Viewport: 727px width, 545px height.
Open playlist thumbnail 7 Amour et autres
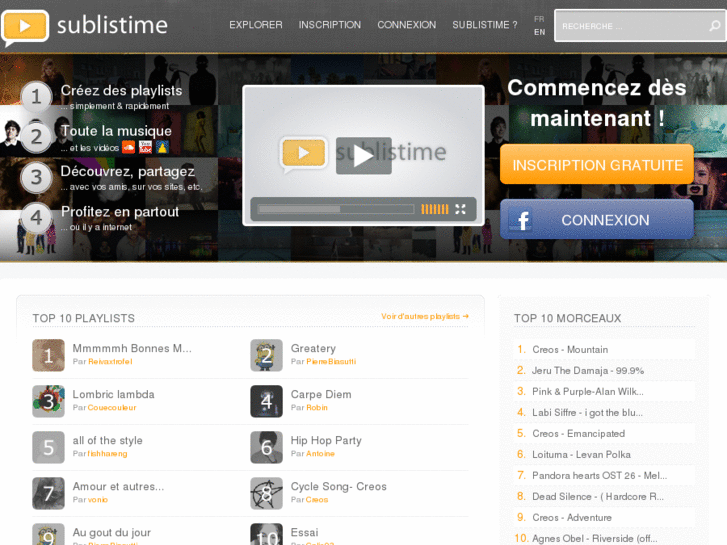point(48,494)
